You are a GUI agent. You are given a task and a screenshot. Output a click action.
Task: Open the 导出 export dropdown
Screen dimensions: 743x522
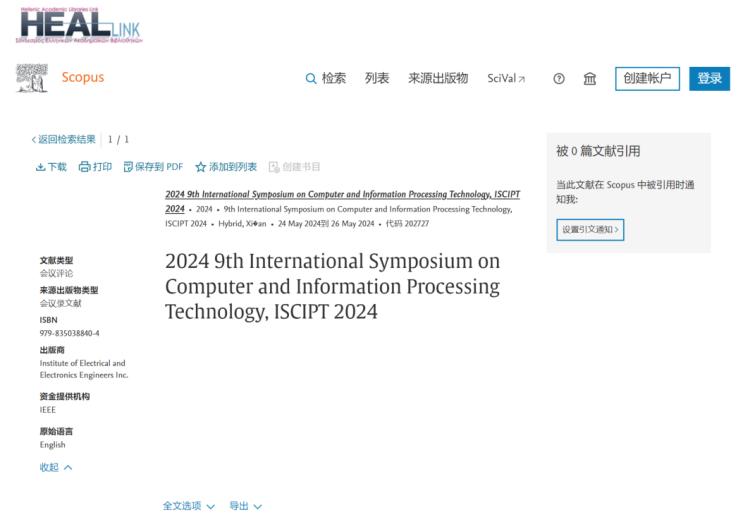[x=245, y=506]
